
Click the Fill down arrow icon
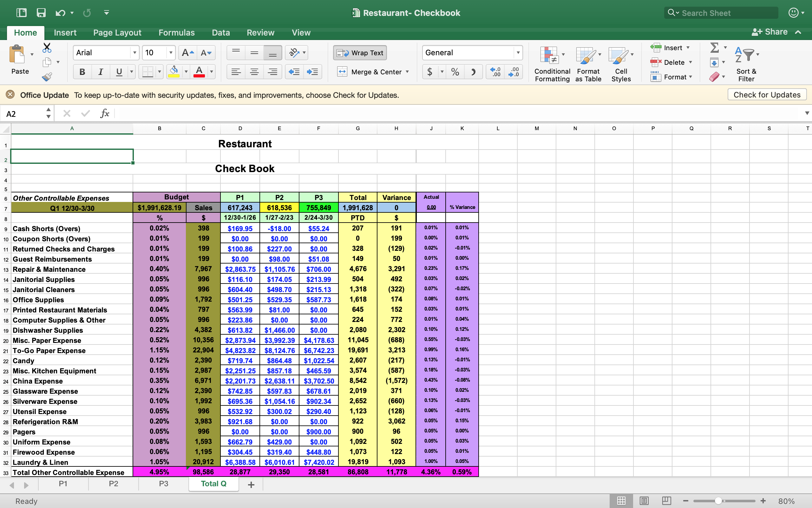[x=714, y=63]
